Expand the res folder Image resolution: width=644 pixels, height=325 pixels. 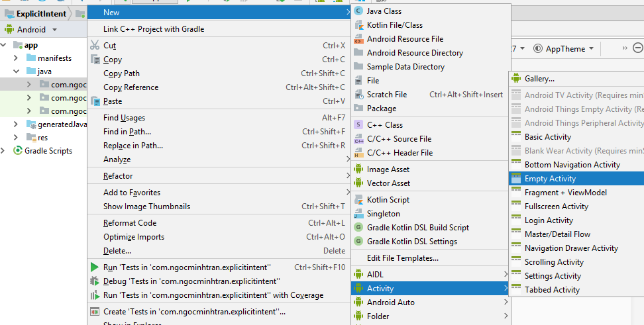pyautogui.click(x=16, y=137)
